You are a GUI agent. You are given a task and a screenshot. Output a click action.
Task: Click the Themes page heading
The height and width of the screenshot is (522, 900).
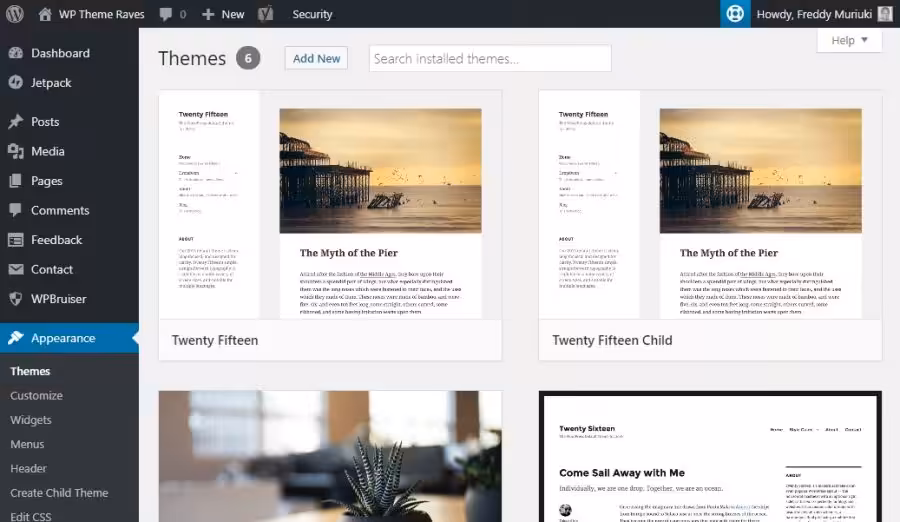click(192, 58)
